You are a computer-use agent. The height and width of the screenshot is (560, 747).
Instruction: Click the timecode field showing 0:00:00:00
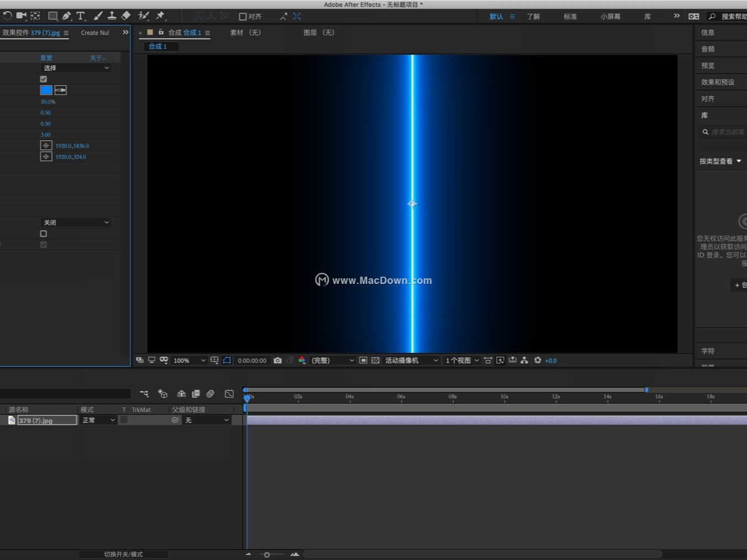(252, 360)
